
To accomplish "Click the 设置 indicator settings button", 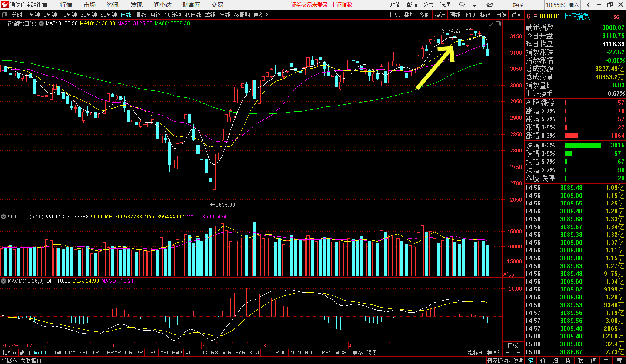I will click(372, 353).
